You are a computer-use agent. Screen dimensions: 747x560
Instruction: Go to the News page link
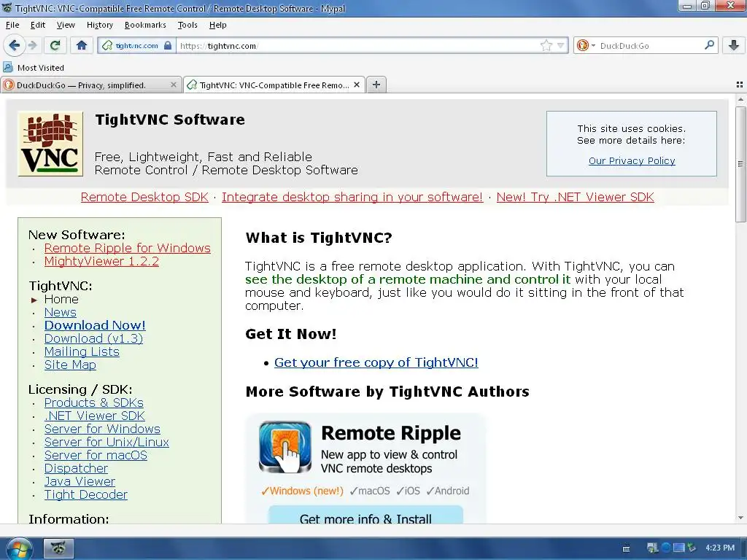[60, 312]
